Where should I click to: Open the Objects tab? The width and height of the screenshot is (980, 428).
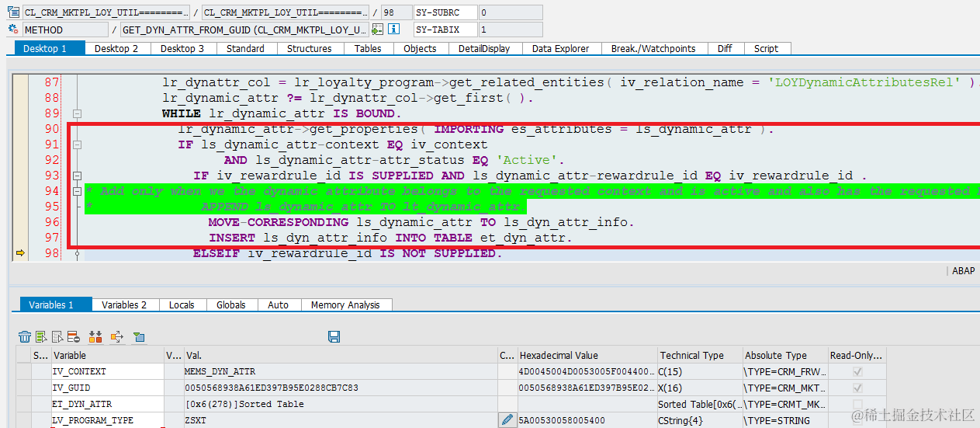click(420, 48)
